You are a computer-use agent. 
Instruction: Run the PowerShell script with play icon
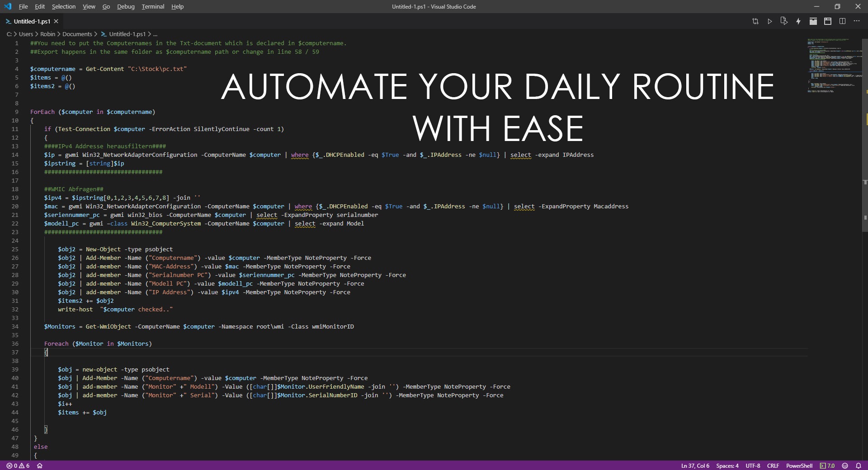point(769,21)
